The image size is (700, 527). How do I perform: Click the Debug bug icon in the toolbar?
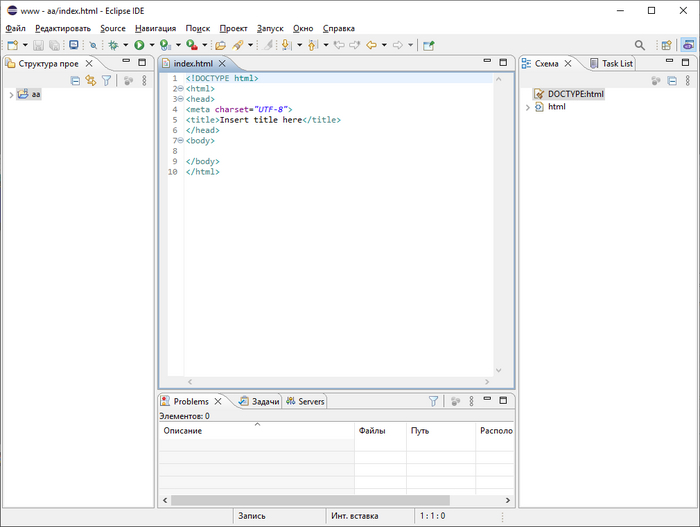point(114,45)
